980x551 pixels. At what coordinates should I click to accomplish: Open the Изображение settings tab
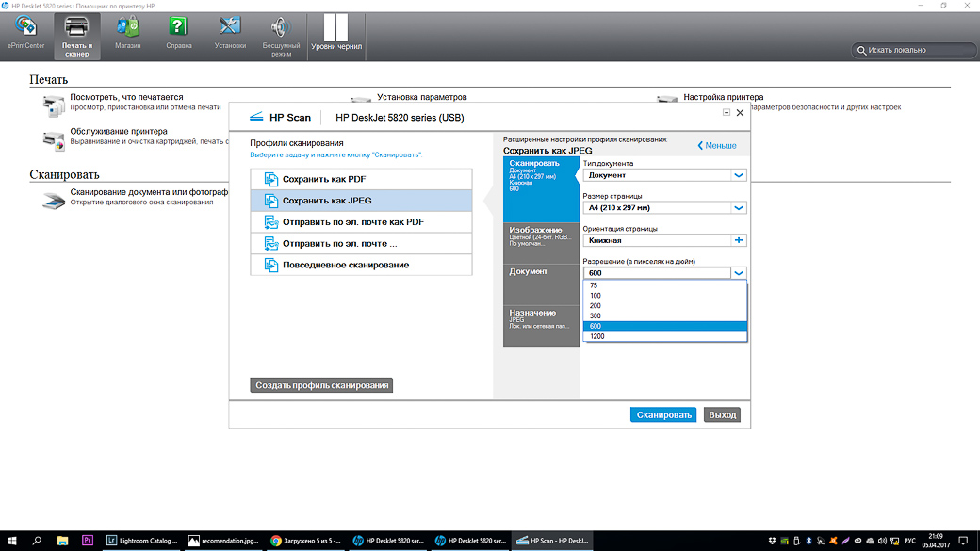point(541,243)
